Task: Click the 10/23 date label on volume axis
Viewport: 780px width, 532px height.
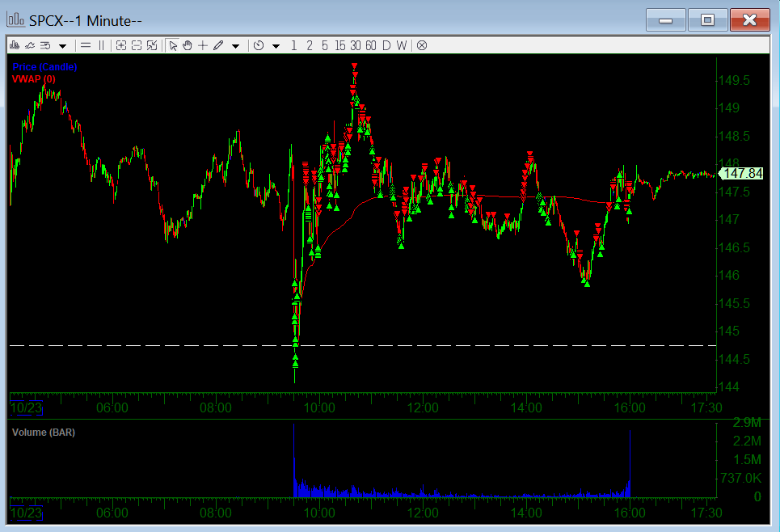Action: click(x=26, y=513)
